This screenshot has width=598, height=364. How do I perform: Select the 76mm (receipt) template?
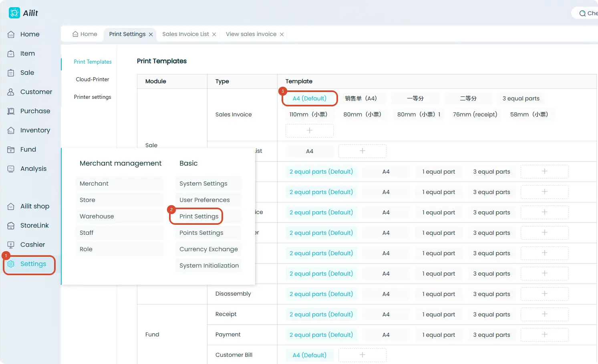click(475, 114)
